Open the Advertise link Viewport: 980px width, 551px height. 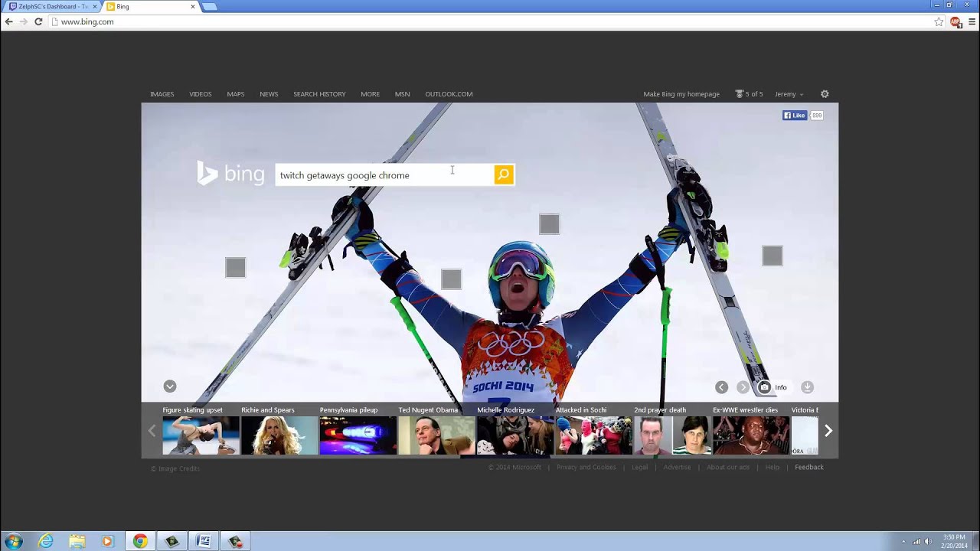click(x=677, y=467)
